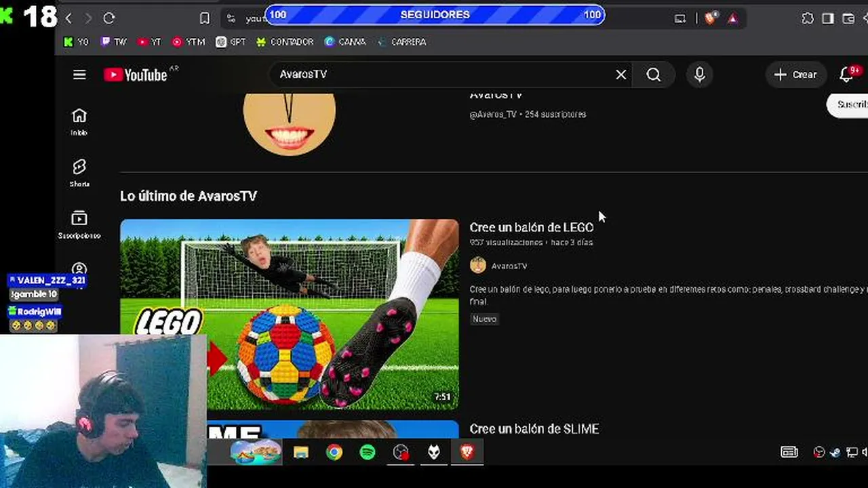Open the Brave Wallet icon
Screen dimensions: 868x488
click(848, 18)
